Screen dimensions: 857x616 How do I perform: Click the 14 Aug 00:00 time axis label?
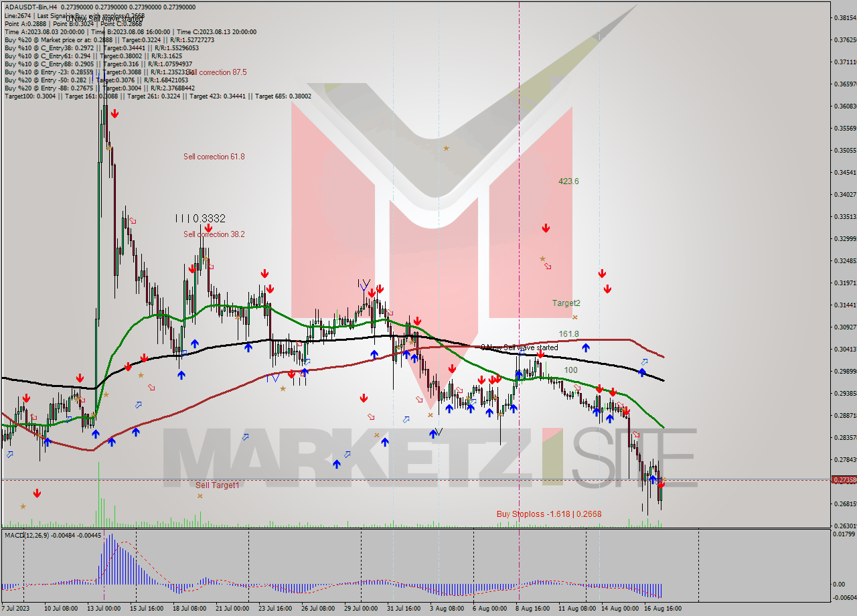[x=620, y=609]
